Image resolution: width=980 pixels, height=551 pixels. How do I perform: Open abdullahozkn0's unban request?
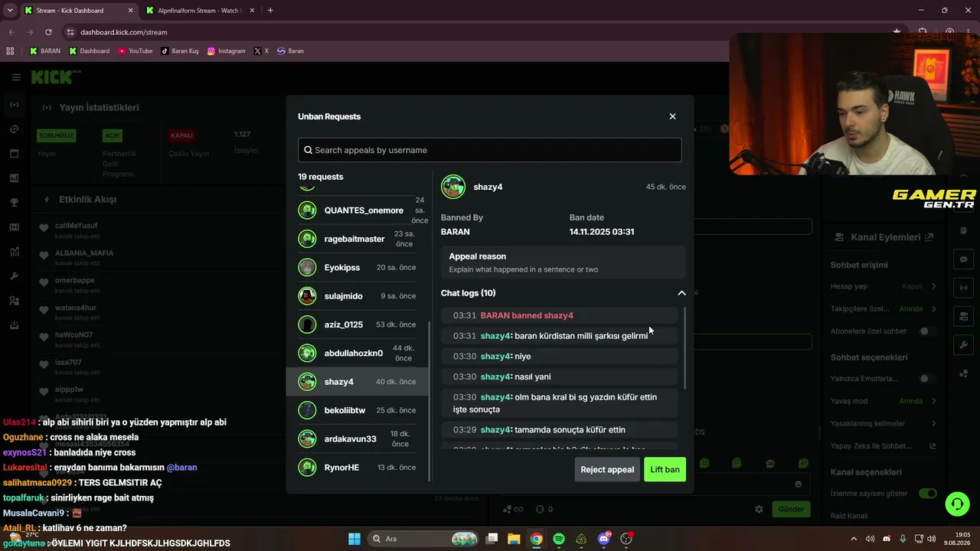358,353
